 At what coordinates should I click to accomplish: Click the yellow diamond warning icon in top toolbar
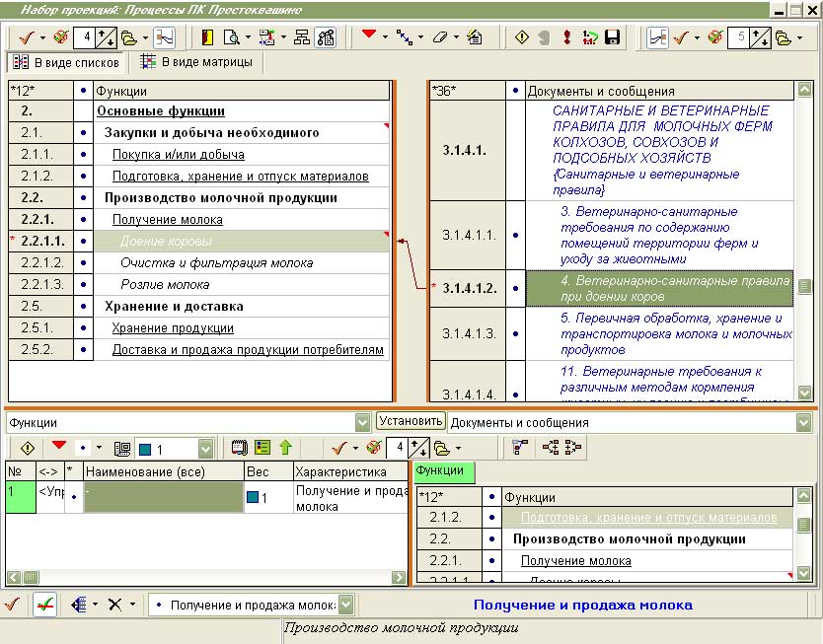pyautogui.click(x=523, y=38)
